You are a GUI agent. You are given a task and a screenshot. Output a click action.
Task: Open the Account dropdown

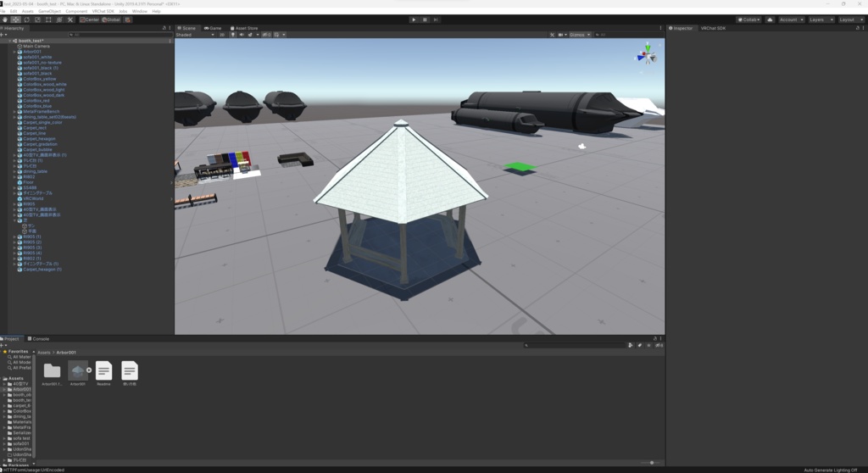tap(791, 19)
